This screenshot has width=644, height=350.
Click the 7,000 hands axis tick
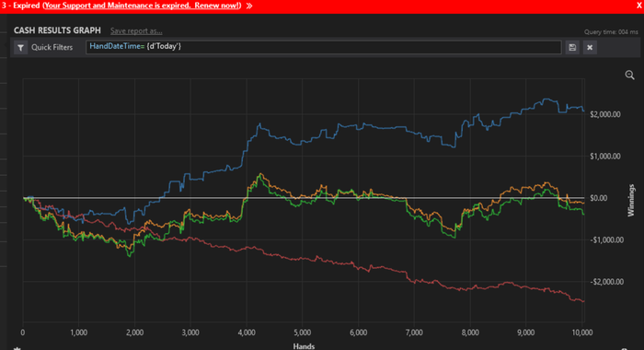[414, 332]
